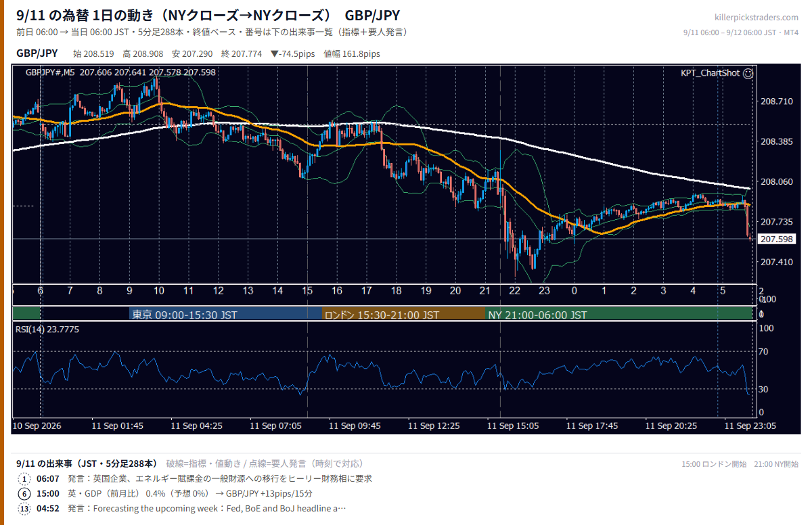Click the 英・GDP(前月比)event description
Viewport: 812px width, 525px height.
coord(190,493)
